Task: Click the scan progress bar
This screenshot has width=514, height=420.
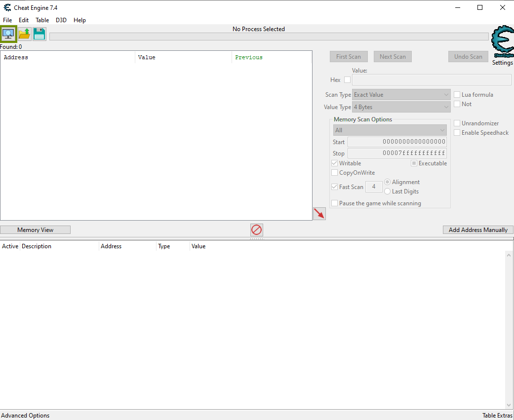Action: (x=269, y=37)
